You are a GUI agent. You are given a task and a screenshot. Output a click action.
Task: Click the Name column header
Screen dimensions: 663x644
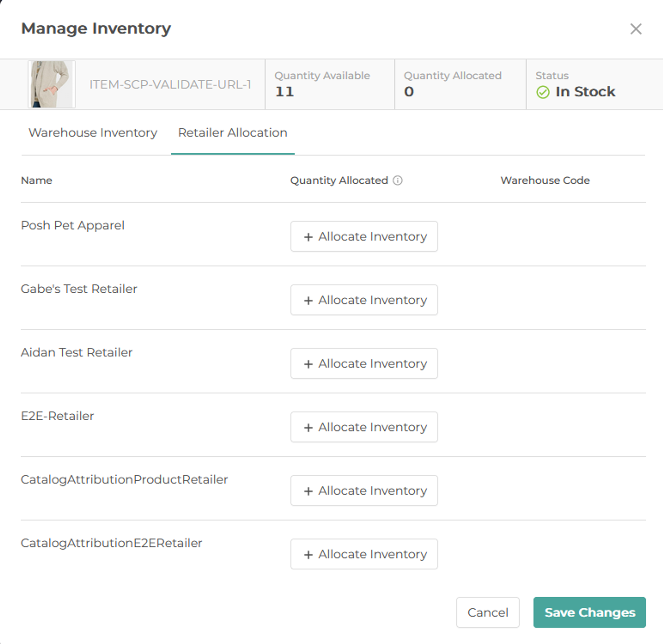coord(36,180)
